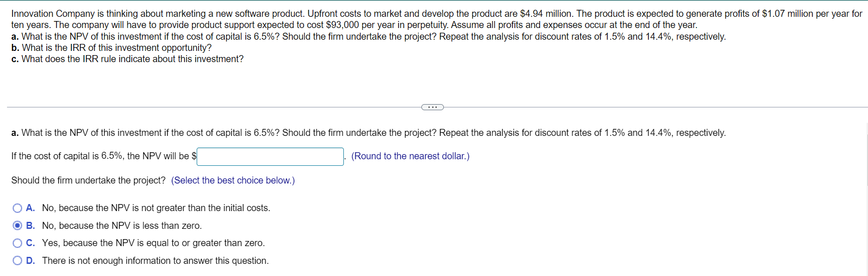Click the Select the best choice prompt
The image size is (868, 276).
click(x=232, y=180)
